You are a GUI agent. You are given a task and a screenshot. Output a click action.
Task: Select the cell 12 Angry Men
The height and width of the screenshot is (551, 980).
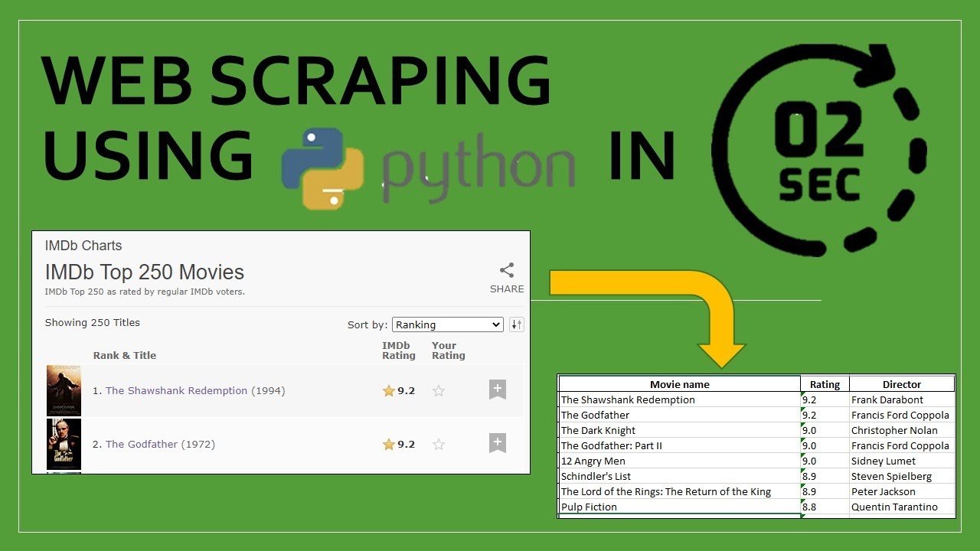click(680, 461)
